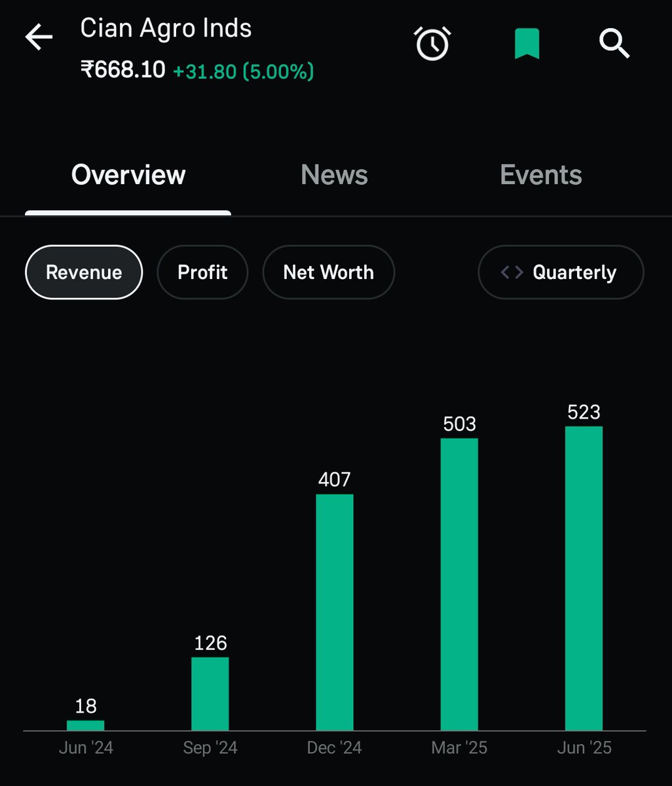This screenshot has width=672, height=786.
Task: Click the 18 value label
Action: coord(86,706)
